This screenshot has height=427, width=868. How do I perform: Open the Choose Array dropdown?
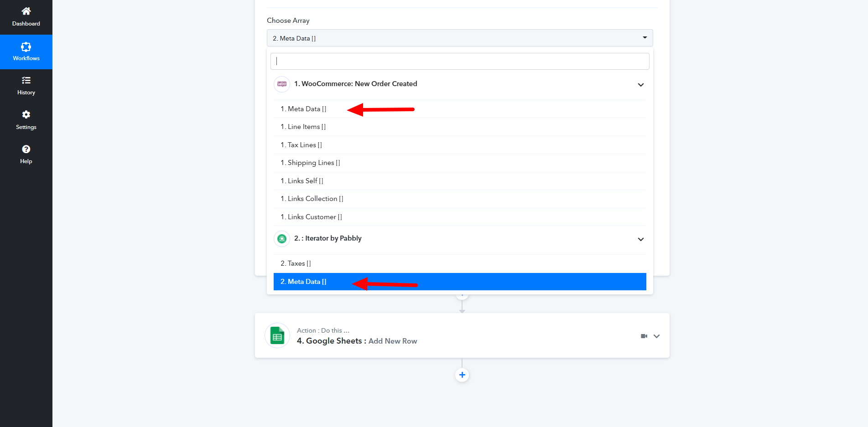[460, 38]
